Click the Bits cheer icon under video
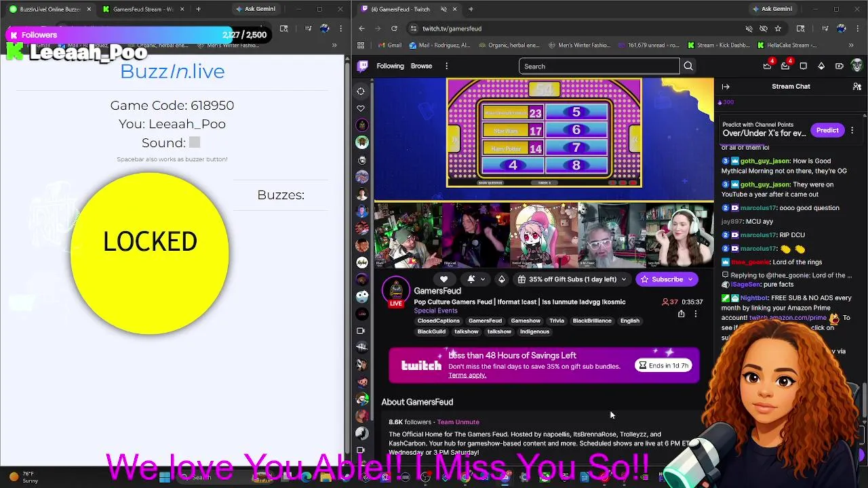 [502, 279]
